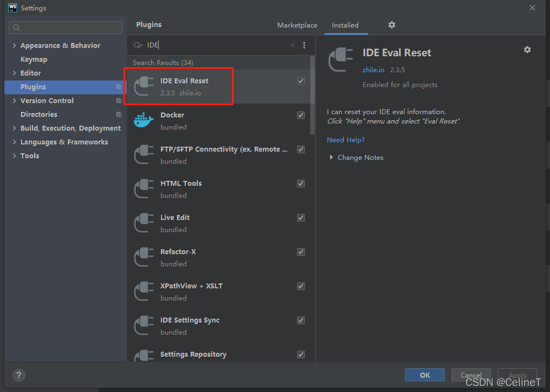Disable the IDE Eval Reset plugin checkbox
Image resolution: width=550 pixels, height=392 pixels.
pyautogui.click(x=301, y=81)
